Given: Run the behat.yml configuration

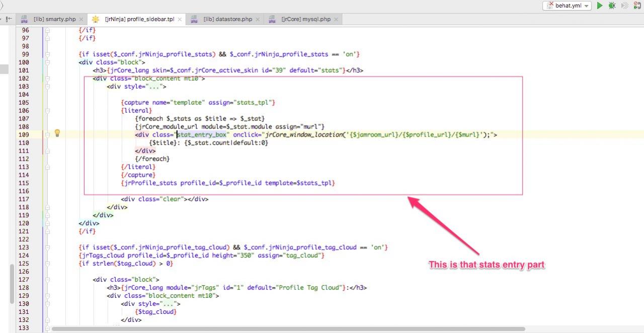Looking at the screenshot, I should pos(600,6).
